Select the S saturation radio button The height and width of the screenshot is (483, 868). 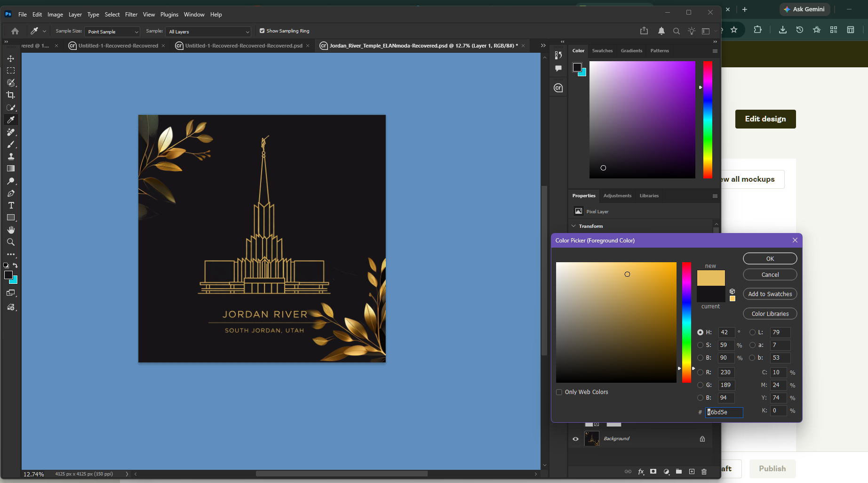click(x=700, y=345)
